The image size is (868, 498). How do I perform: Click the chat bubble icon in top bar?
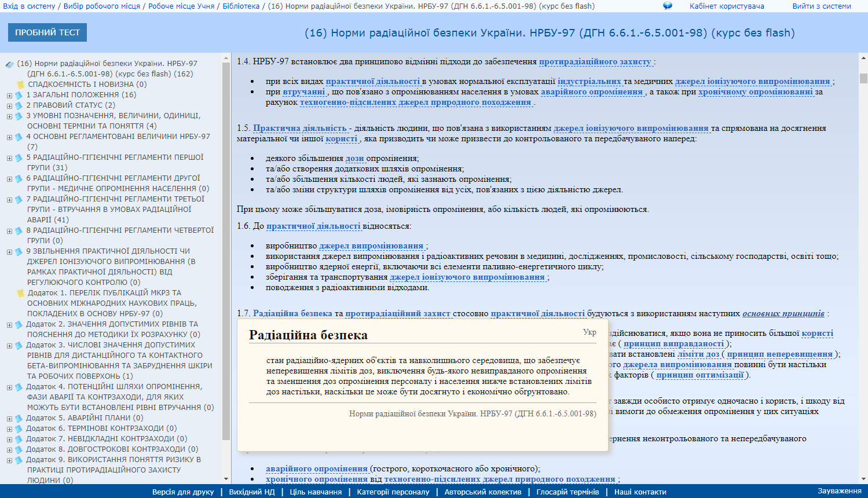coord(668,6)
